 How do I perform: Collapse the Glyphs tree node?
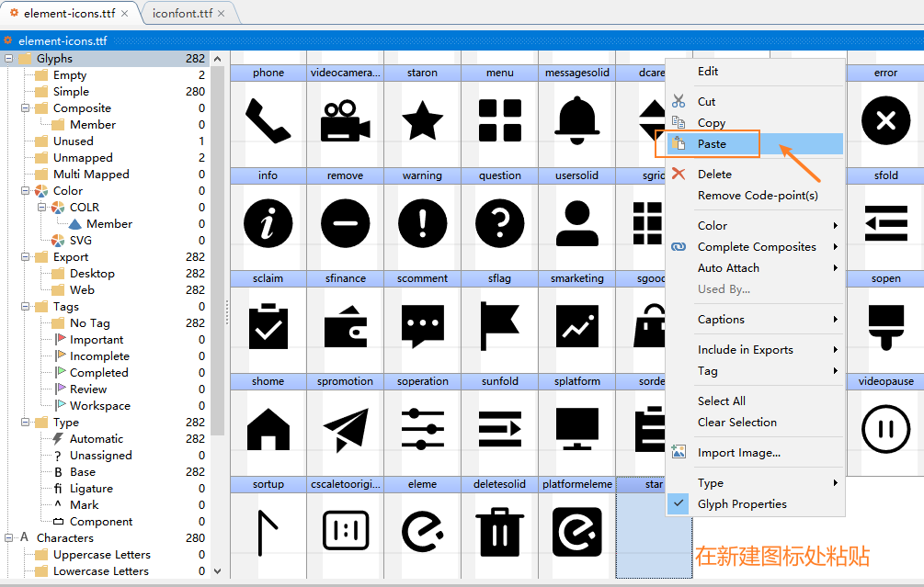tap(8, 59)
